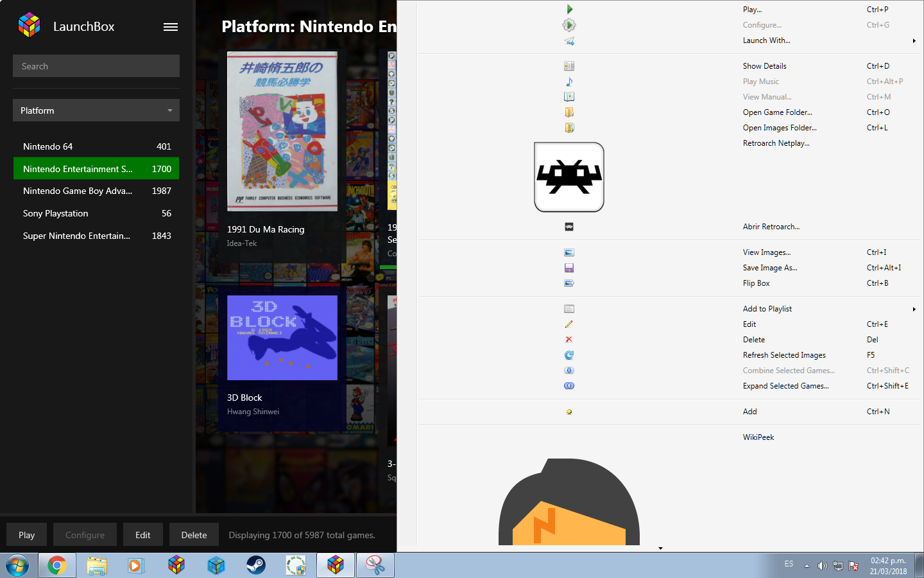Screen dimensions: 924x578
Task: Click the Combine Selected Games icon
Action: pos(569,371)
